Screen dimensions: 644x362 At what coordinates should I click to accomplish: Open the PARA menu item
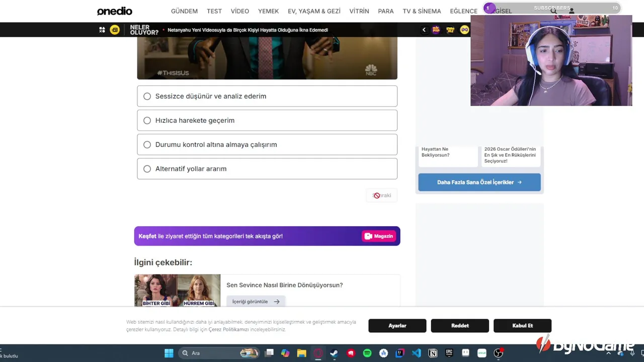[x=386, y=11]
